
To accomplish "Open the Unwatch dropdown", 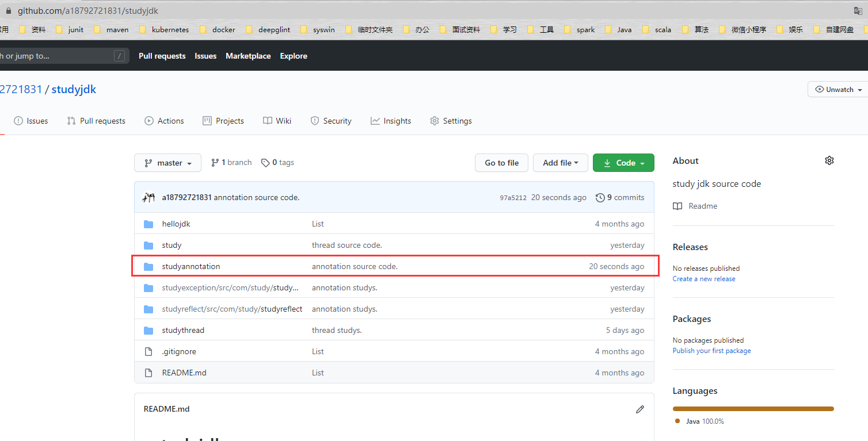I will (838, 90).
